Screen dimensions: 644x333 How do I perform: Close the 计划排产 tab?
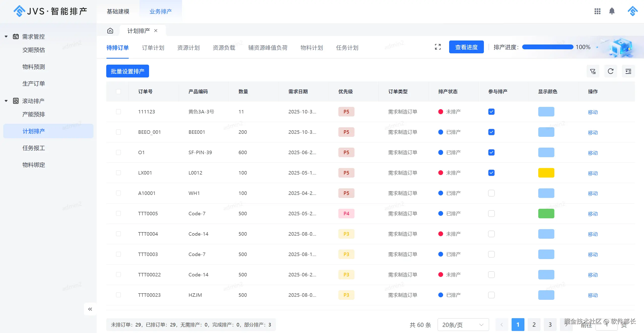[156, 31]
